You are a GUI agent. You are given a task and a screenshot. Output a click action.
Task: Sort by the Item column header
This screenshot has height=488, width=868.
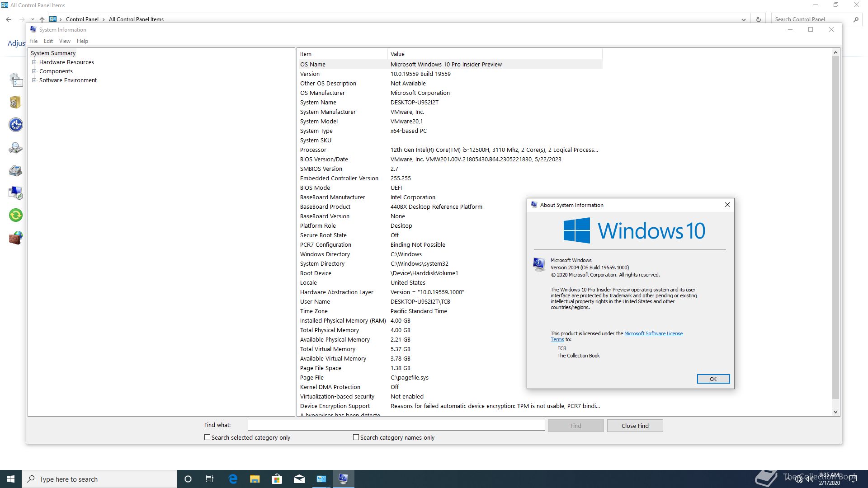(343, 54)
